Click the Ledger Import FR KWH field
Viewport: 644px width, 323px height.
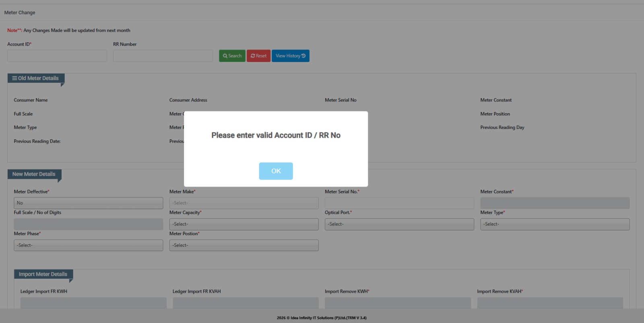click(93, 303)
